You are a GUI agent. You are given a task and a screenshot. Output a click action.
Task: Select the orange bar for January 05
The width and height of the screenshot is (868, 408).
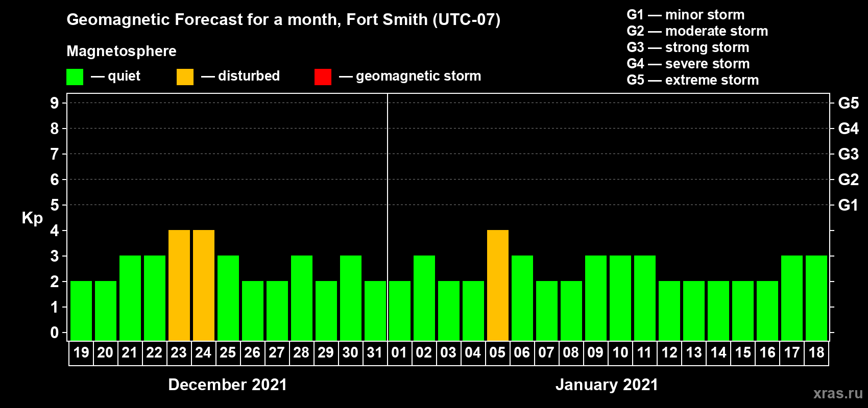click(498, 286)
